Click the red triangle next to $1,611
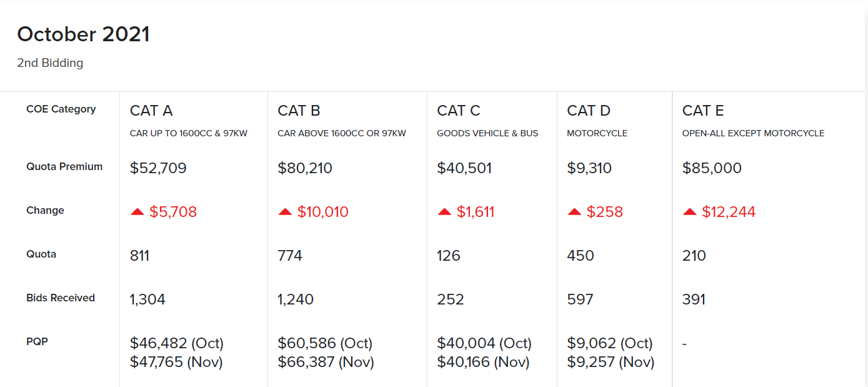This screenshot has width=868, height=387. 444,212
